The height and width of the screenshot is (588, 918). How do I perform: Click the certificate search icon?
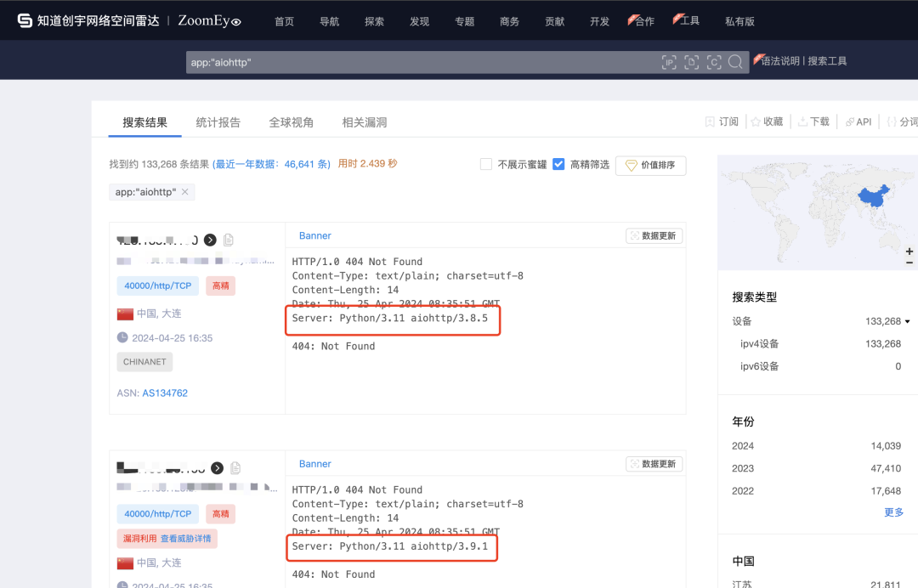point(714,62)
